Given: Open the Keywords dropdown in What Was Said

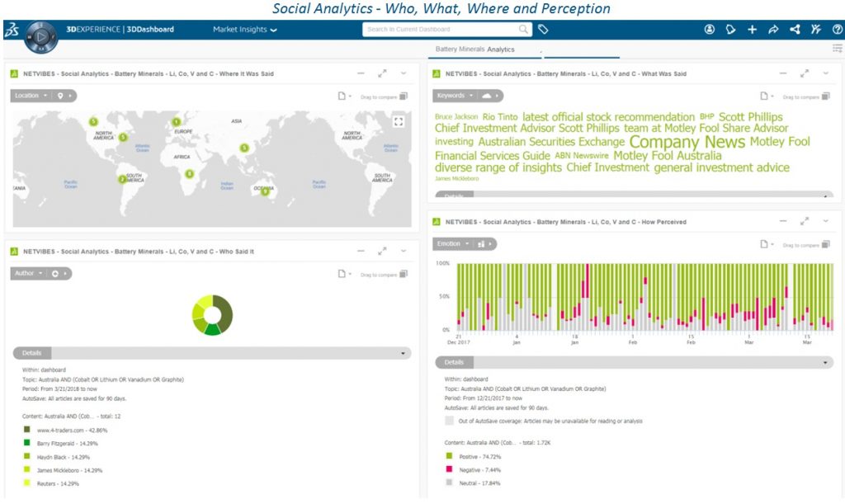Looking at the screenshot, I should 455,95.
